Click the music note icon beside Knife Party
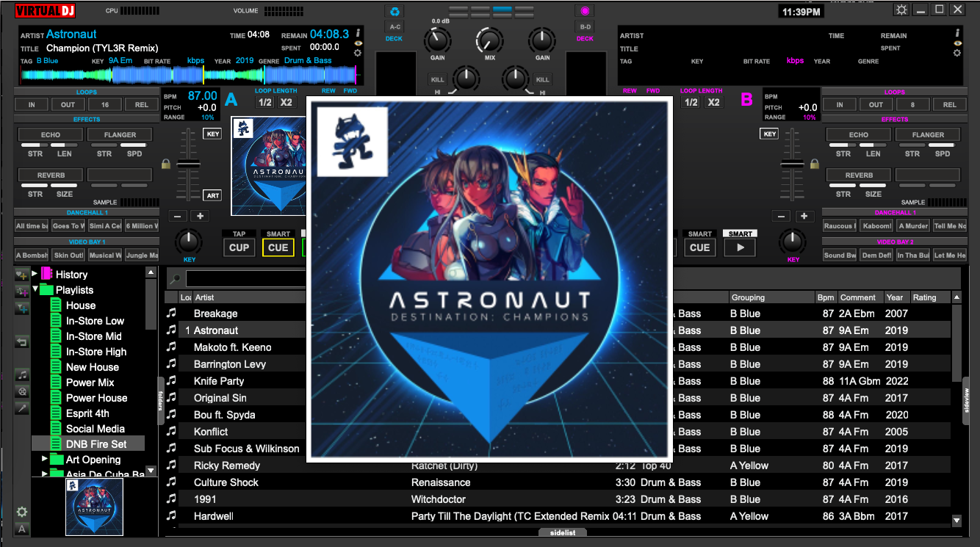Image resolution: width=980 pixels, height=547 pixels. [171, 381]
